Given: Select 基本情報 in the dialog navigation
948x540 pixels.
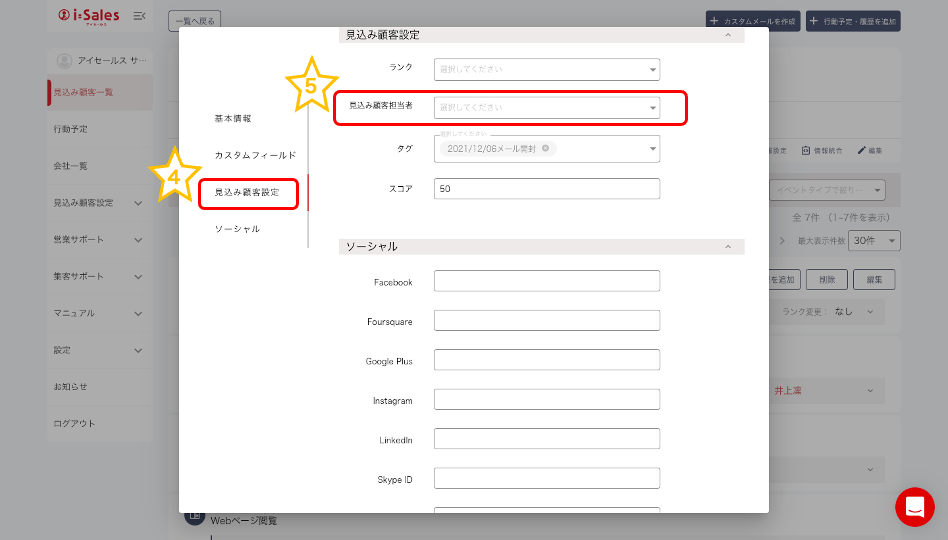Looking at the screenshot, I should [x=233, y=118].
